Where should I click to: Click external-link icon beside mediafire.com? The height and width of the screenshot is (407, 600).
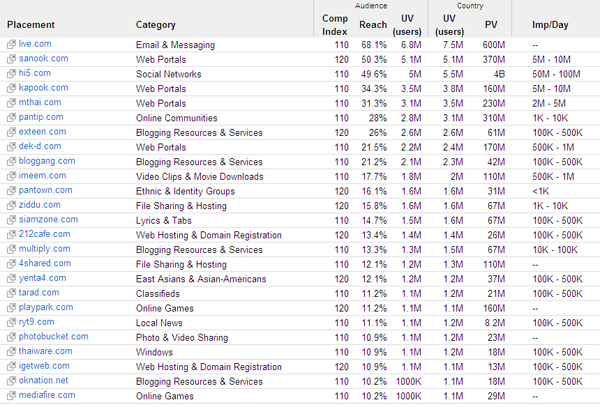11,396
